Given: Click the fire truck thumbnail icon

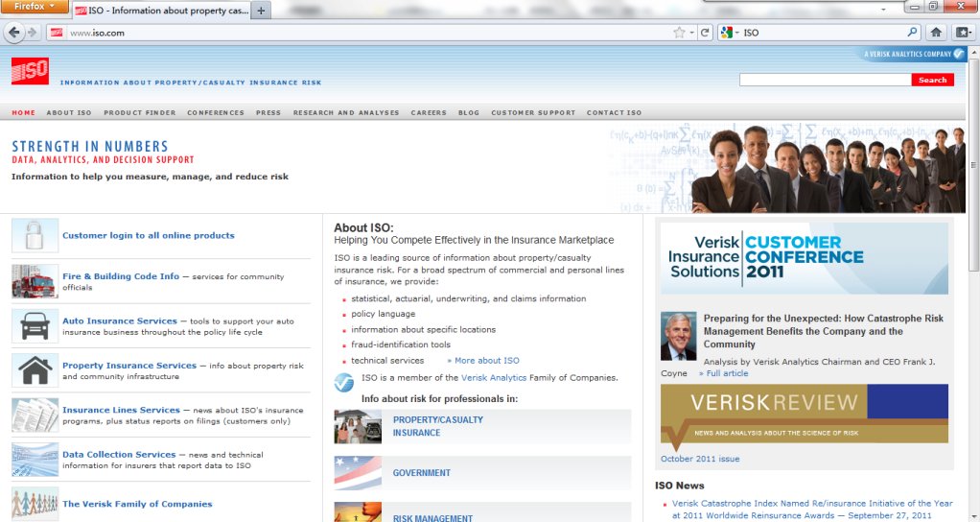Looking at the screenshot, I should (35, 281).
